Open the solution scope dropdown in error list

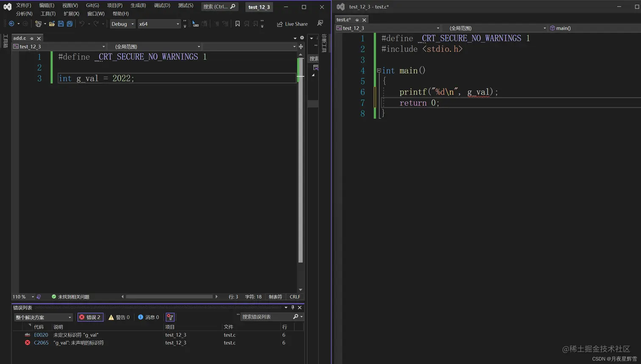click(43, 317)
